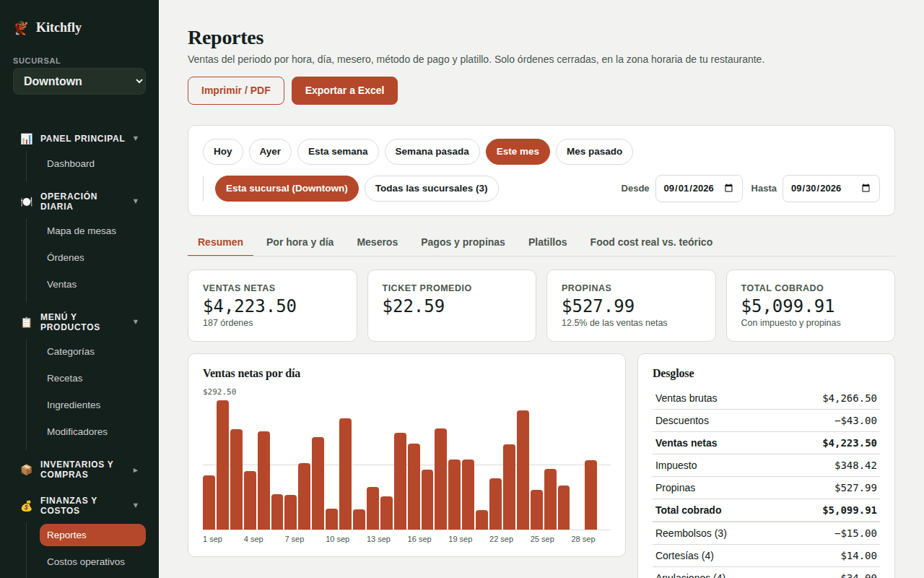Click Exportar a Excel button

[344, 91]
